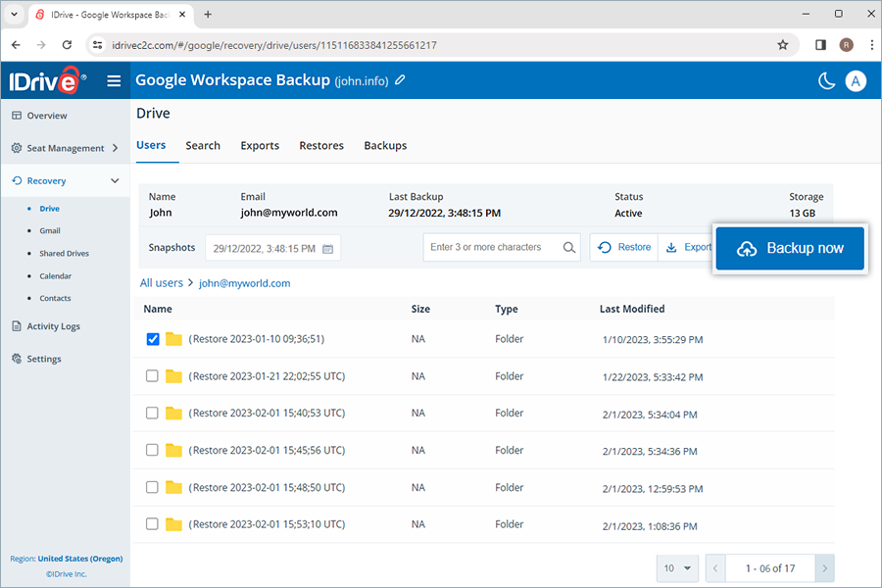Expand the Seat Management submenu

point(115,149)
